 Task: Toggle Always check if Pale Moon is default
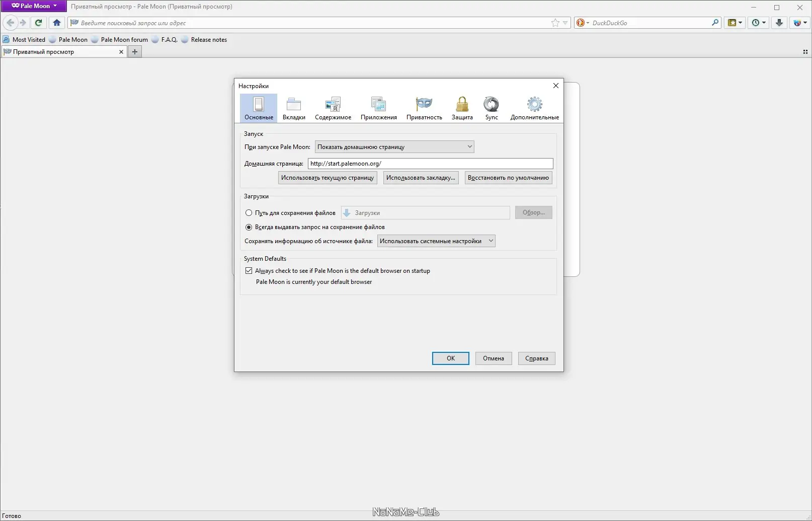click(x=249, y=271)
